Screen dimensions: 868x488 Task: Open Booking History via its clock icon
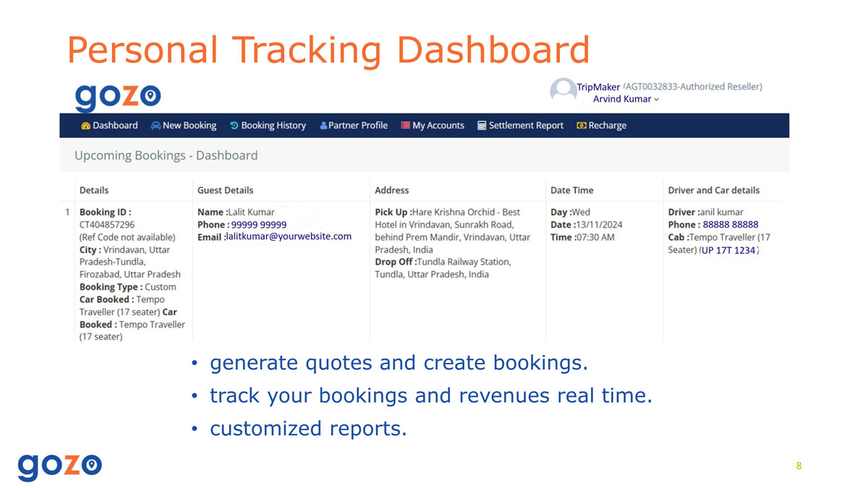(234, 126)
